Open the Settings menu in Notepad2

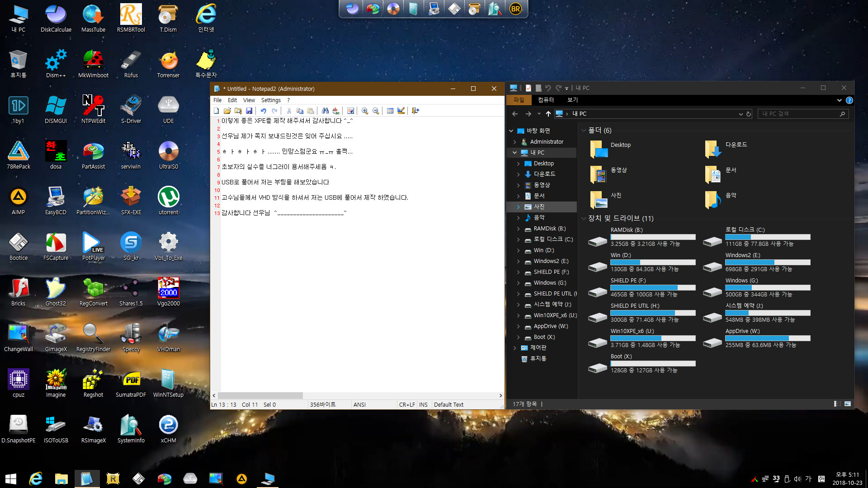[271, 100]
